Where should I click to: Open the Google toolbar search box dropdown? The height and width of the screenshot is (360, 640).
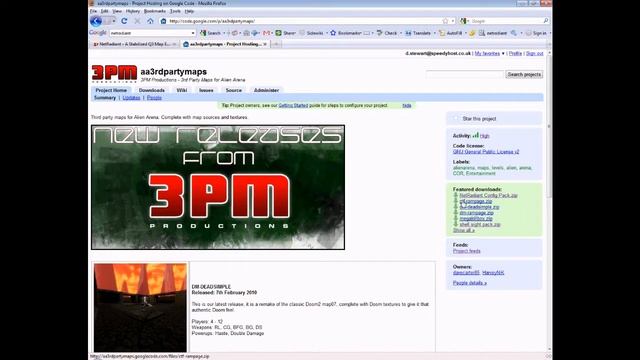tap(193, 33)
